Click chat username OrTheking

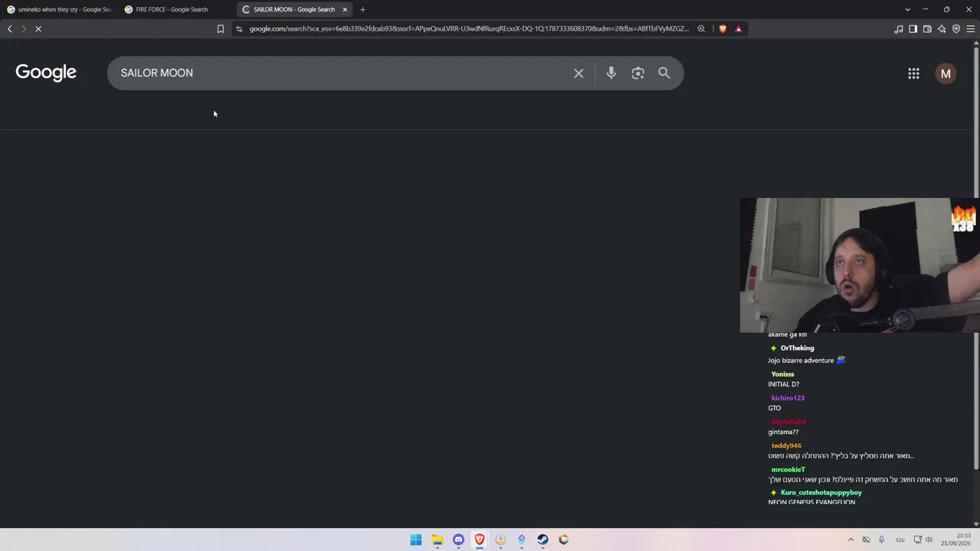tap(797, 348)
